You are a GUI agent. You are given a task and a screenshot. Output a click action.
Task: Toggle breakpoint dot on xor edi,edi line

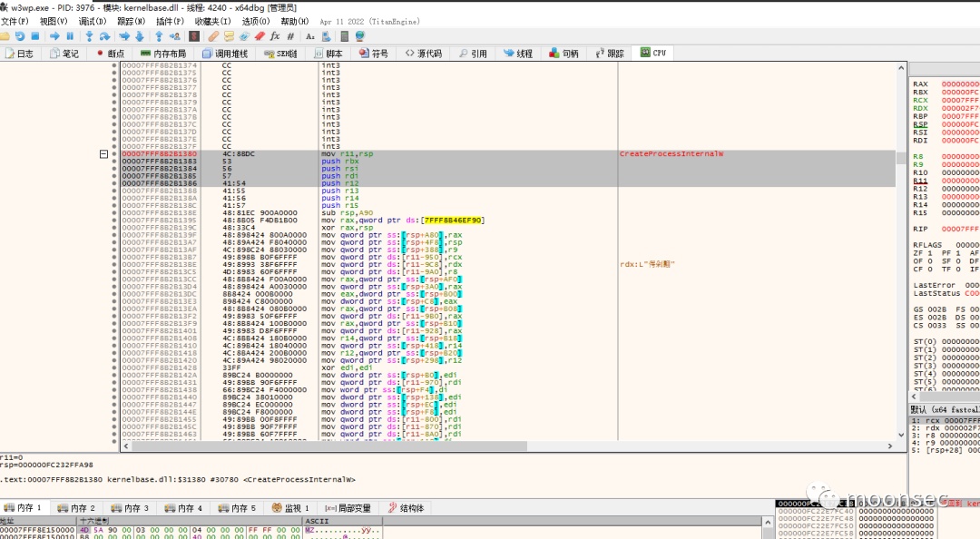(x=114, y=367)
